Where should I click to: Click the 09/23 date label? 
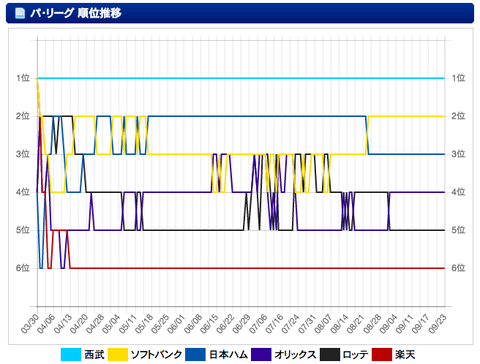(438, 323)
